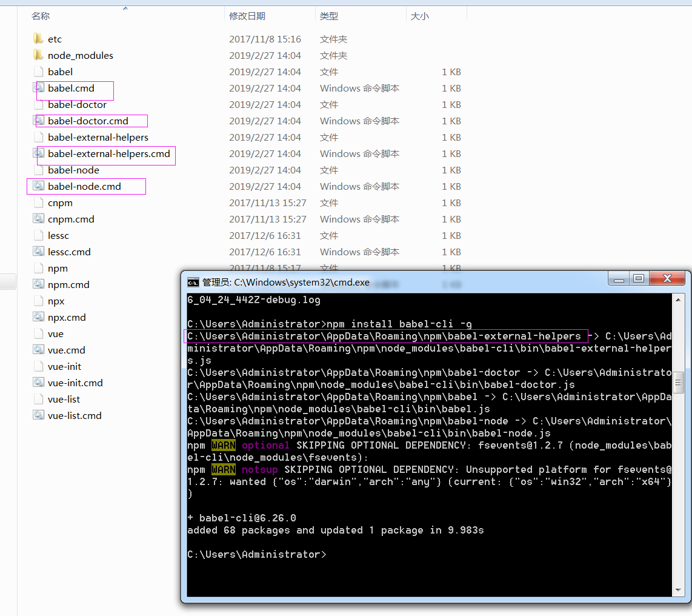This screenshot has height=616, width=692.
Task: Sort files by 大小 column header
Action: pos(436,16)
